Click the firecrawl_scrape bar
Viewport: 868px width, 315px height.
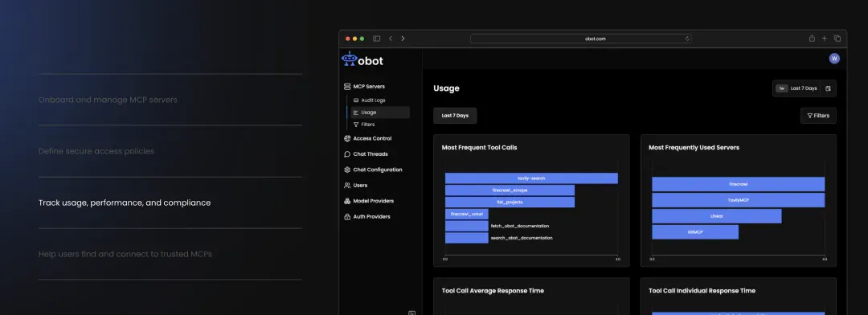pos(510,190)
